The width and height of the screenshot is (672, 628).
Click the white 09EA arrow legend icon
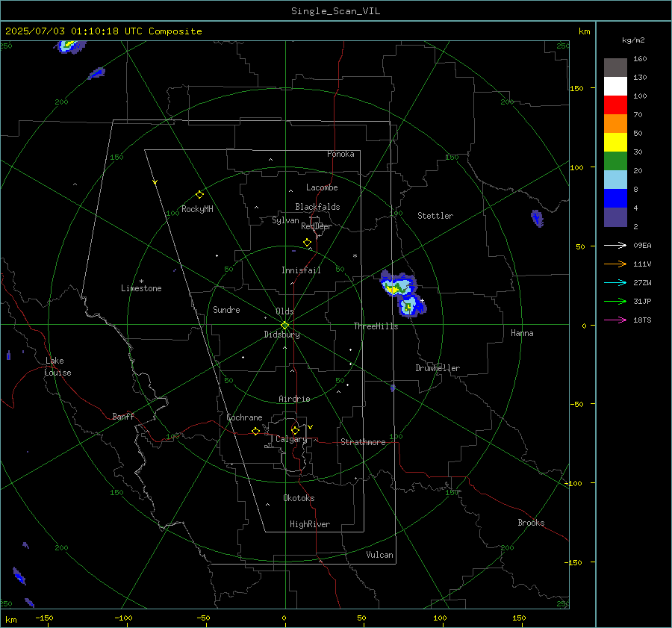coord(615,245)
